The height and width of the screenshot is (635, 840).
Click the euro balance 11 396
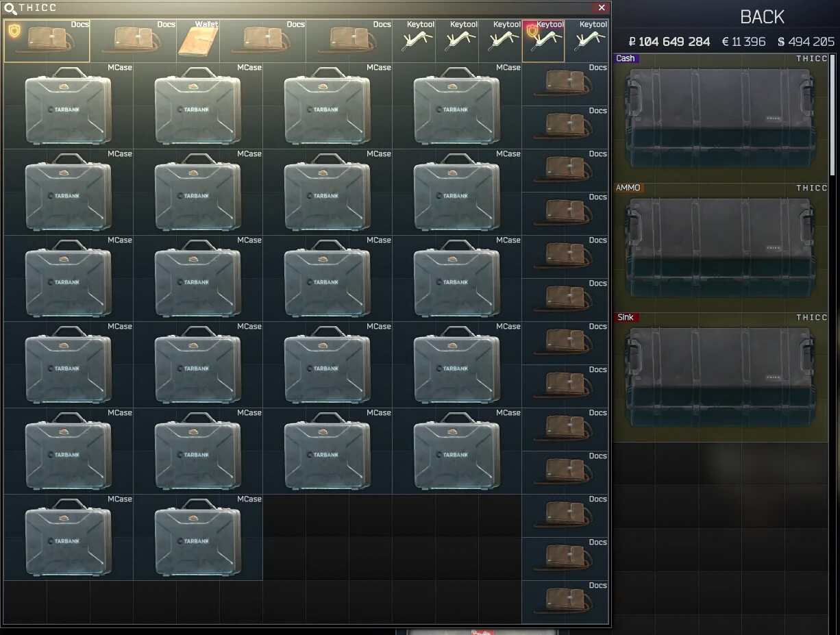pyautogui.click(x=743, y=42)
